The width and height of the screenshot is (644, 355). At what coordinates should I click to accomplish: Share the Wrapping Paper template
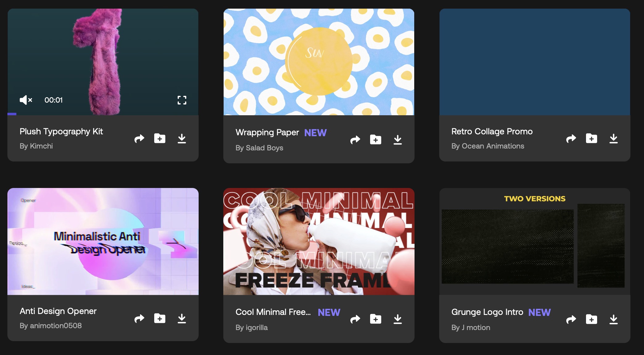355,140
